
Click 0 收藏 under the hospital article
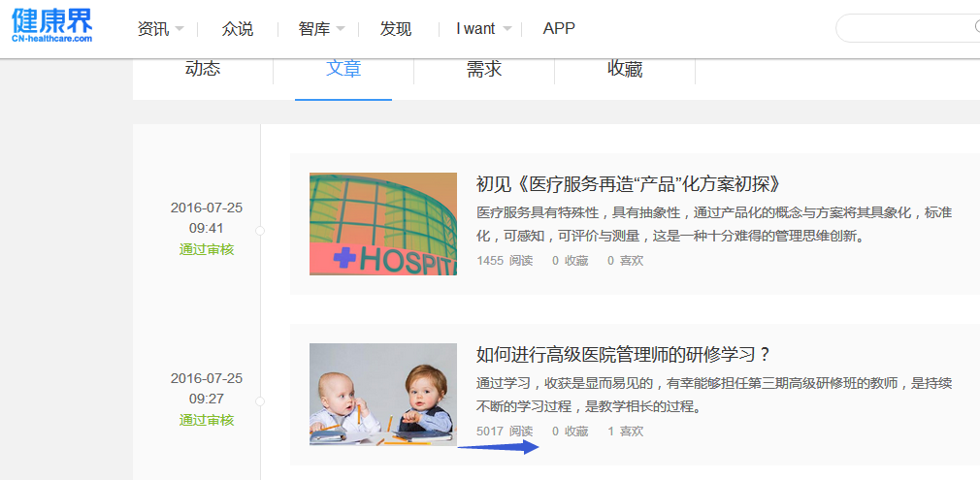[x=571, y=261]
